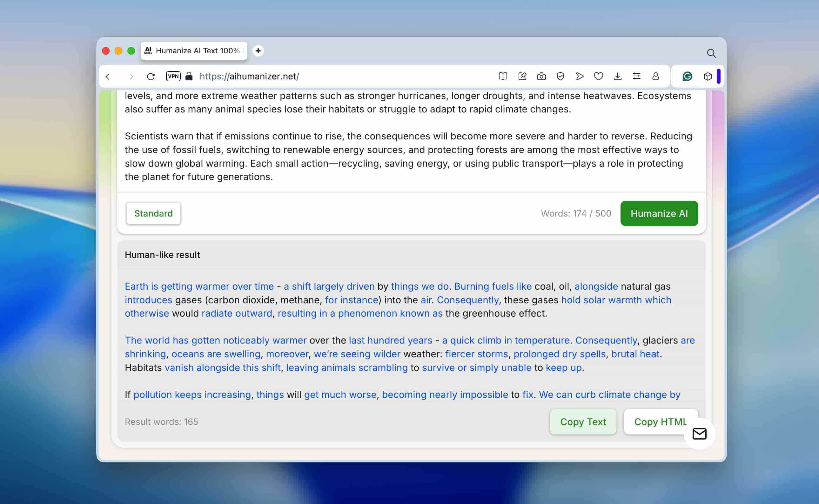Open the floating mail contact icon

point(699,434)
